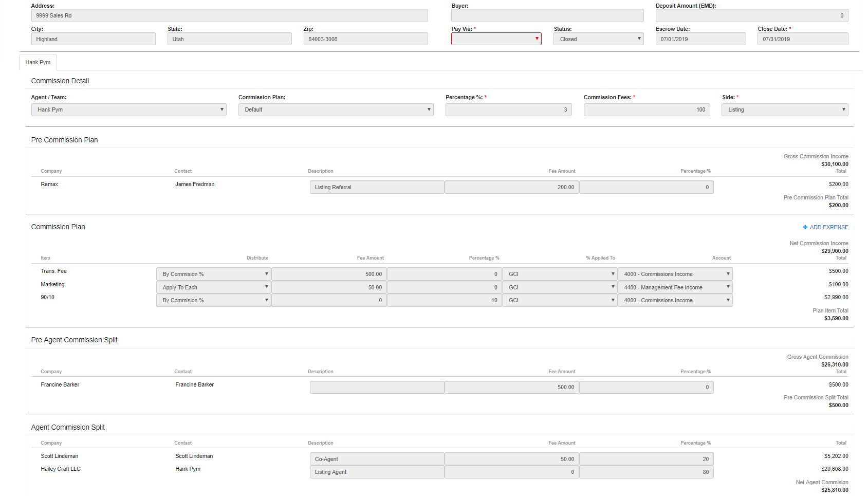The image size is (868, 496).
Task: Click the Address input field
Action: coord(229,15)
